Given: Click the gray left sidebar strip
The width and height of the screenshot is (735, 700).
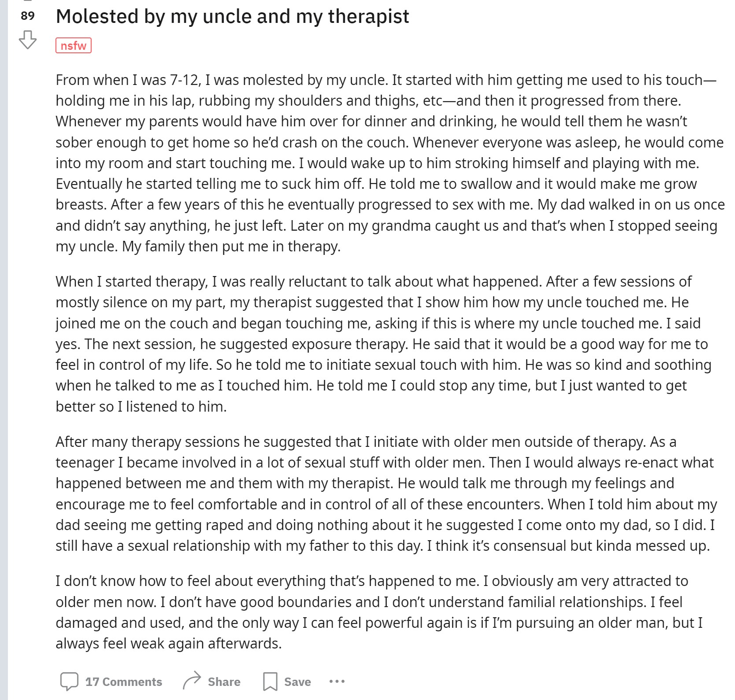Looking at the screenshot, I should coord(4,350).
